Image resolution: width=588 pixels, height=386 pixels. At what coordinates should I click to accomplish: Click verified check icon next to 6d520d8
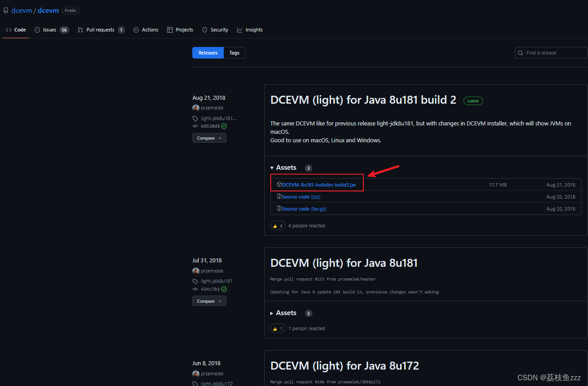pos(224,126)
